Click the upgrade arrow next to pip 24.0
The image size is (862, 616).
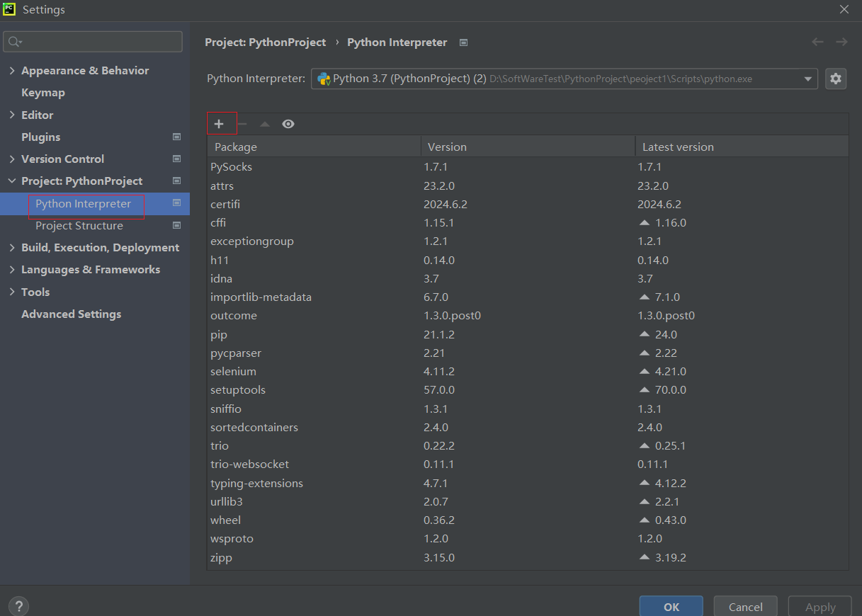(644, 333)
